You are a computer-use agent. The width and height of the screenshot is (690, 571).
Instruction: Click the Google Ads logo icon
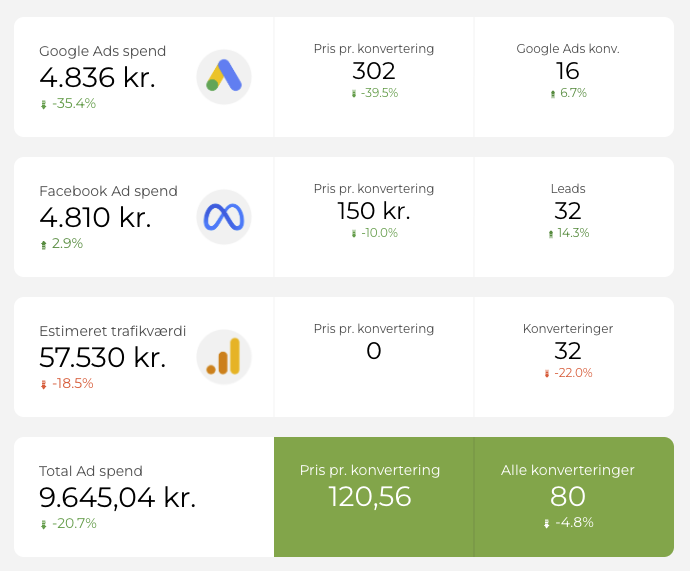[224, 77]
